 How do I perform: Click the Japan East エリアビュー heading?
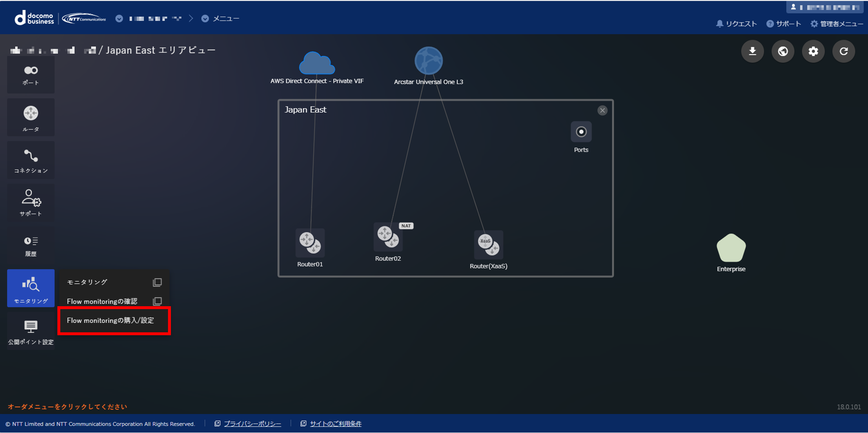(161, 50)
